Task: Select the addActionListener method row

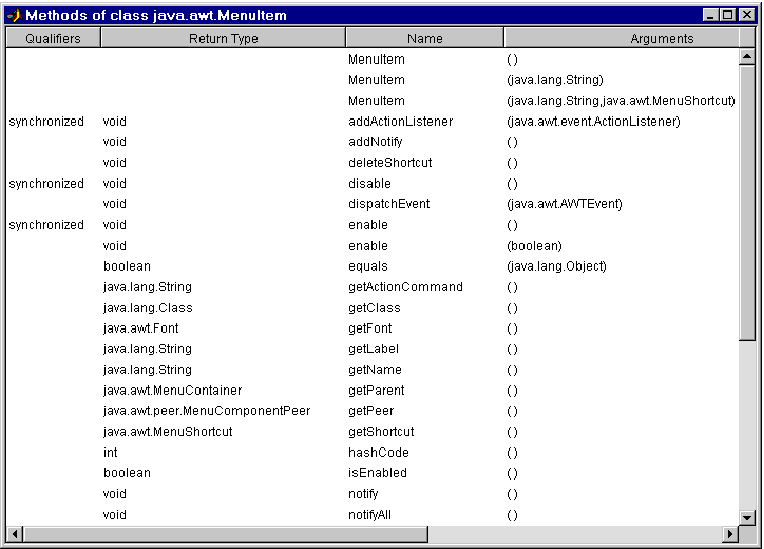Action: pos(400,122)
